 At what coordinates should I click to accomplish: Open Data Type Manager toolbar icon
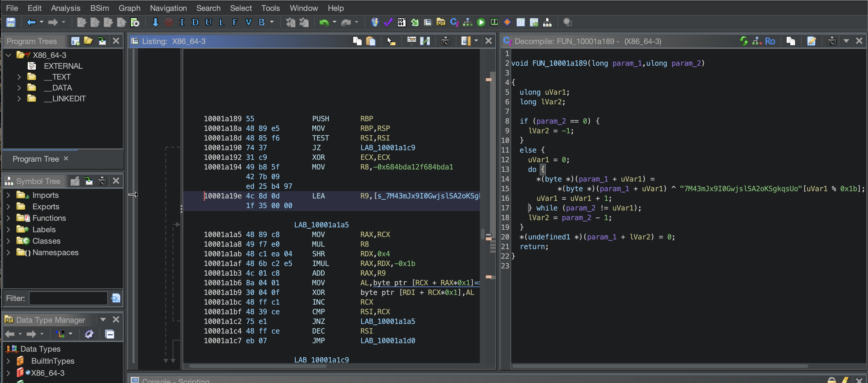[x=441, y=23]
